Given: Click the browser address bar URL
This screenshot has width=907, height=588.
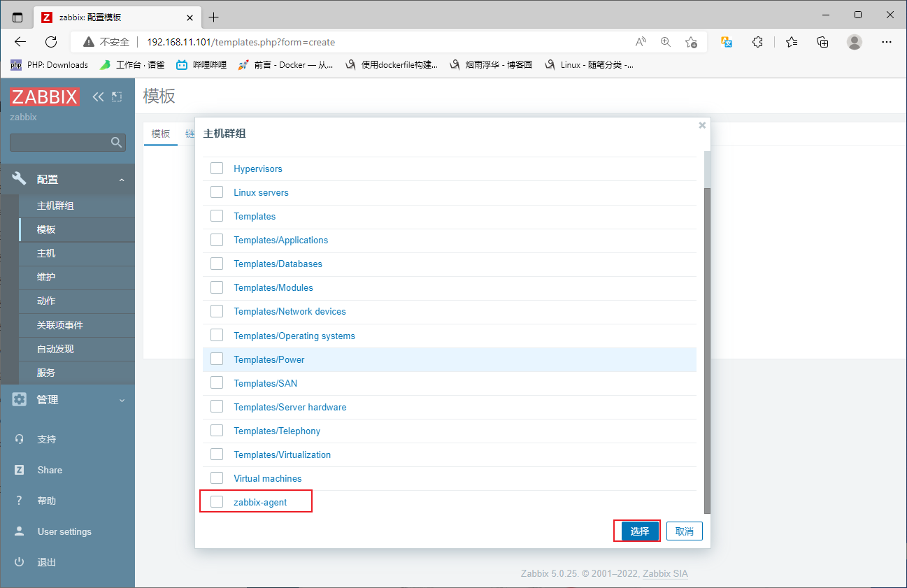Looking at the screenshot, I should pyautogui.click(x=241, y=42).
